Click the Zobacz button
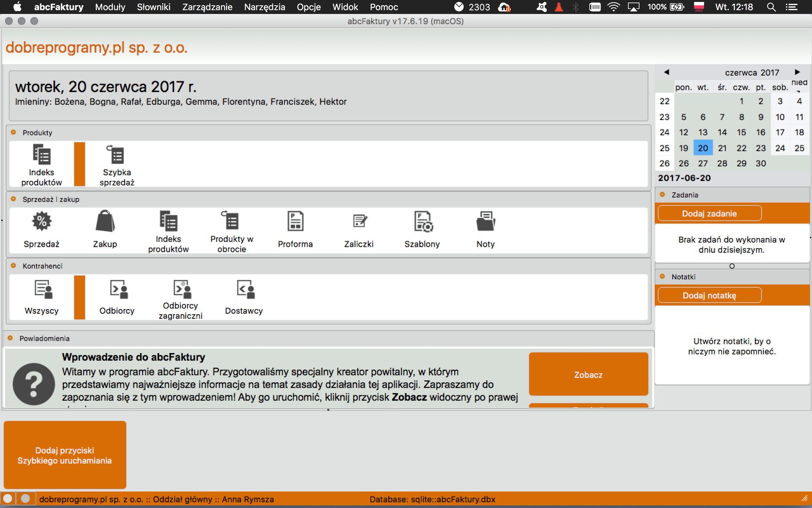The image size is (812, 508). coord(588,374)
